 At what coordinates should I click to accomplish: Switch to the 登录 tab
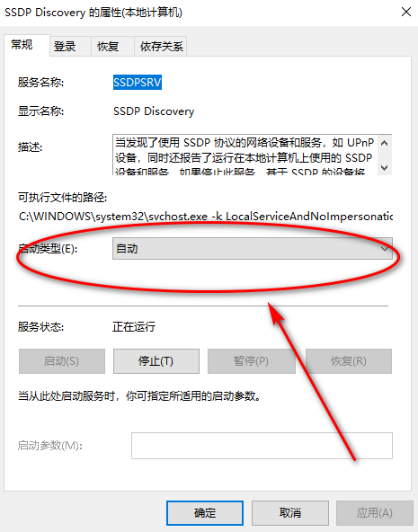65,47
